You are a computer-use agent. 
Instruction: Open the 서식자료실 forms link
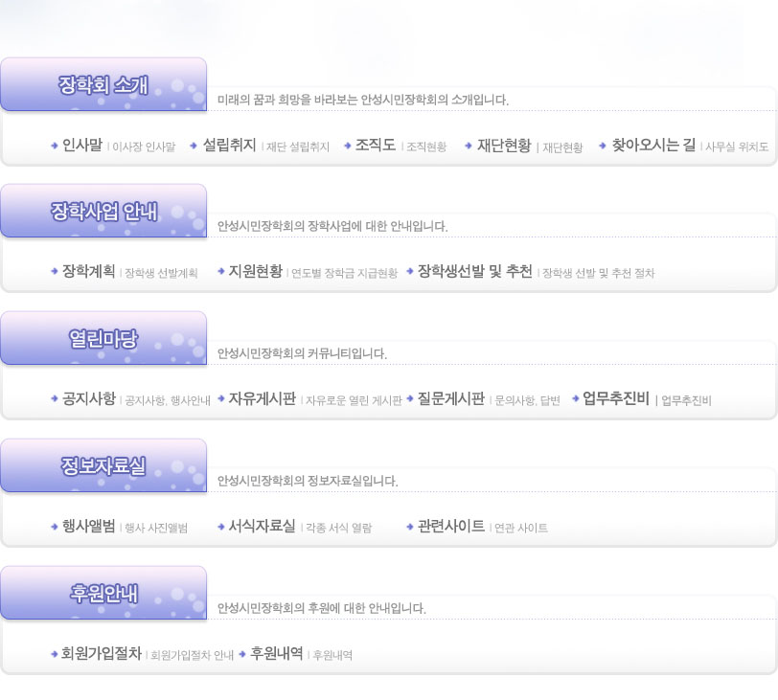point(263,527)
